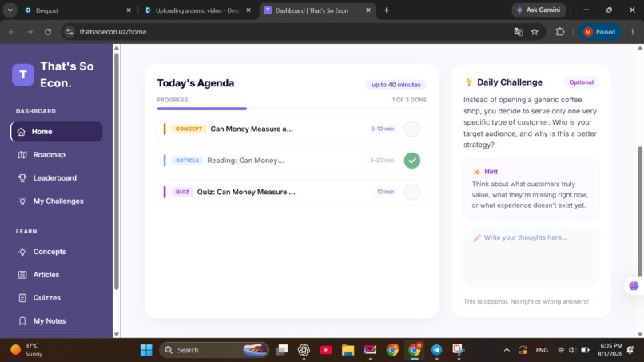Click the address bar URL
The width and height of the screenshot is (644, 362).
[113, 32]
